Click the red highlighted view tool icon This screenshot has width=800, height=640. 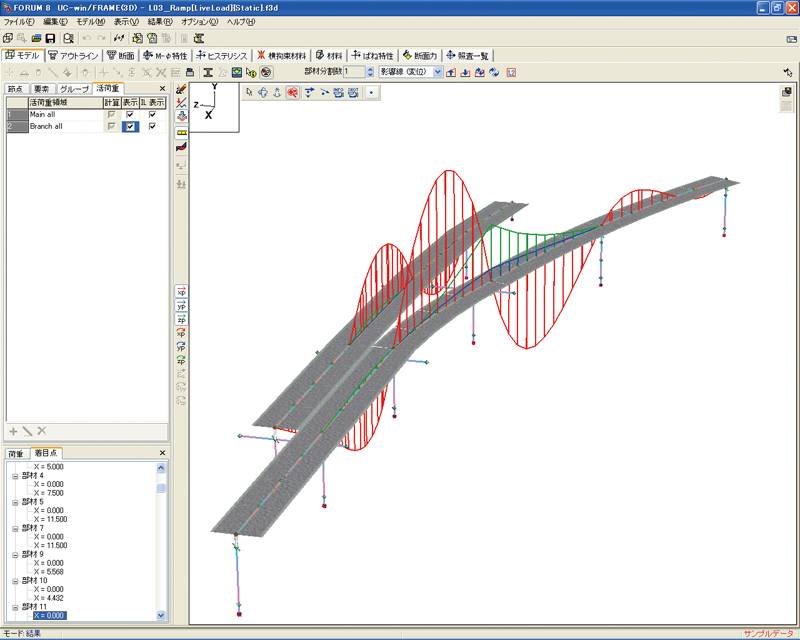click(292, 92)
